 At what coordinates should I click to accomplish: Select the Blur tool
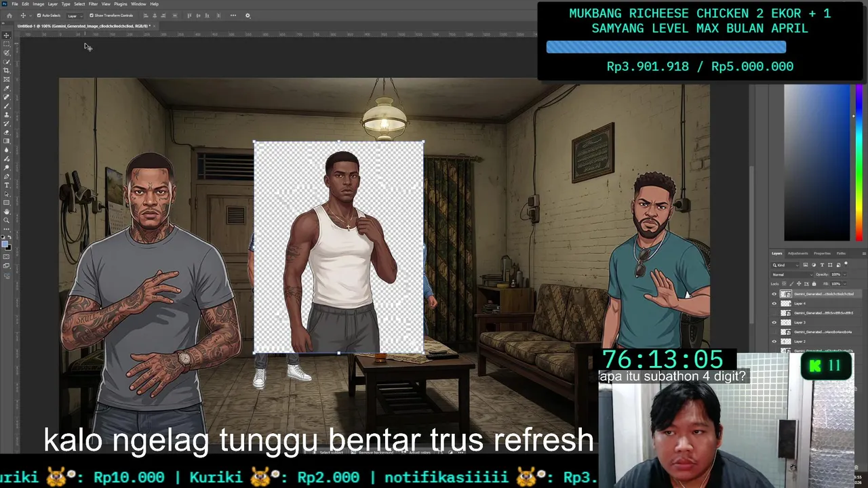point(7,150)
